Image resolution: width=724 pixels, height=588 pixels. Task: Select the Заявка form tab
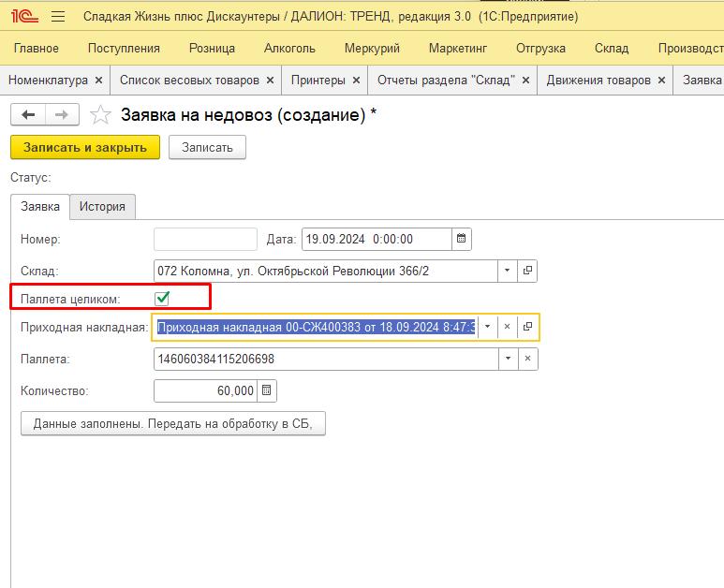coord(40,206)
